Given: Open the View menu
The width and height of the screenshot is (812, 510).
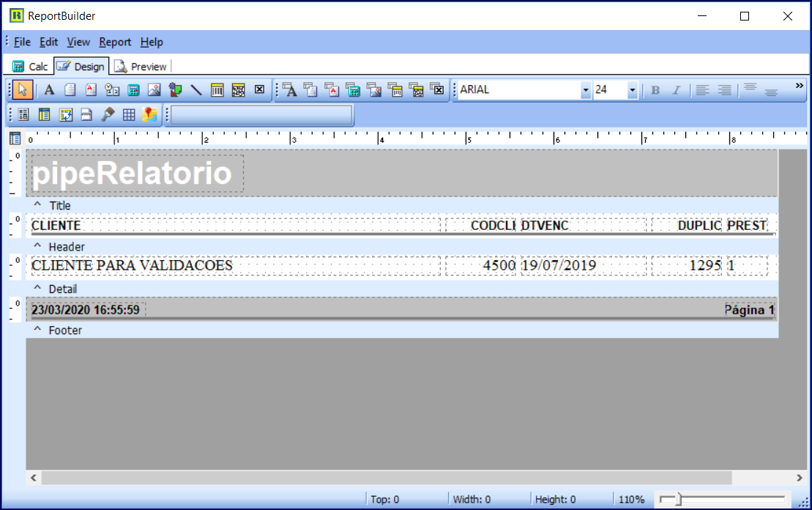Looking at the screenshot, I should coord(78,42).
